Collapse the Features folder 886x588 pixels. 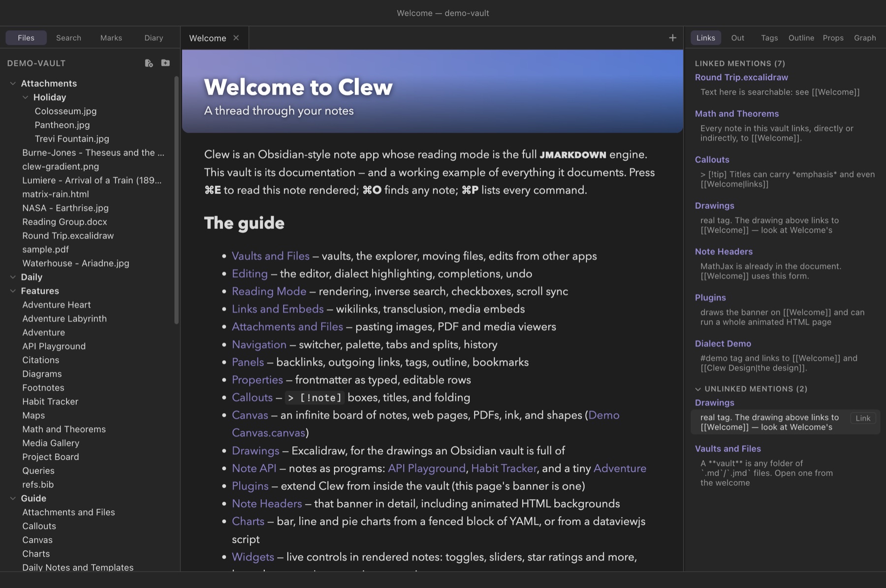(x=13, y=291)
